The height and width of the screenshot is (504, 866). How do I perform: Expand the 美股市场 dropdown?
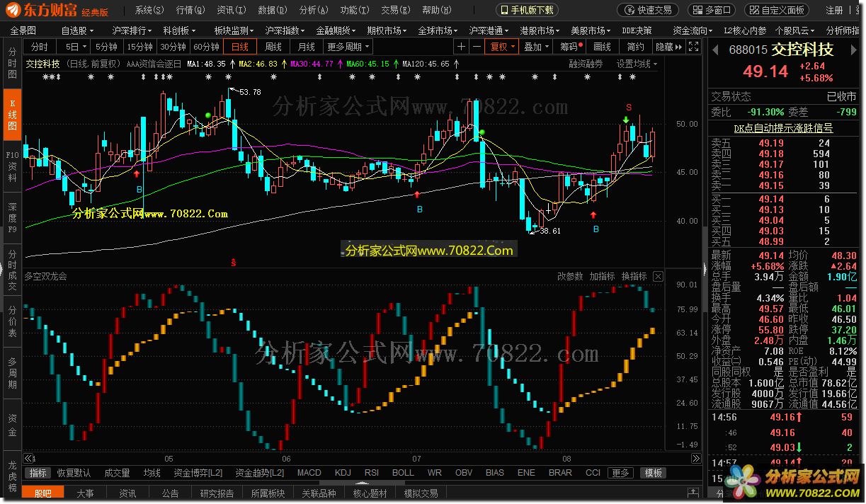click(591, 31)
